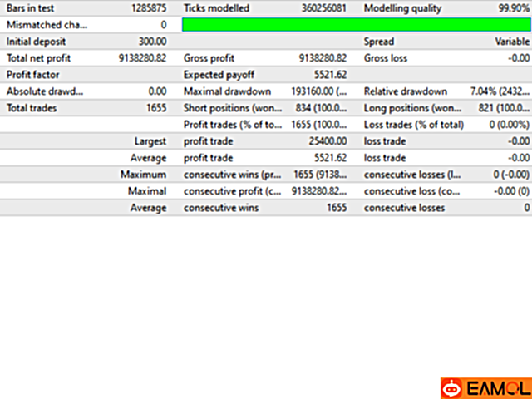Select the 'Maximal drawdown' label
The width and height of the screenshot is (532, 399).
pos(227,91)
